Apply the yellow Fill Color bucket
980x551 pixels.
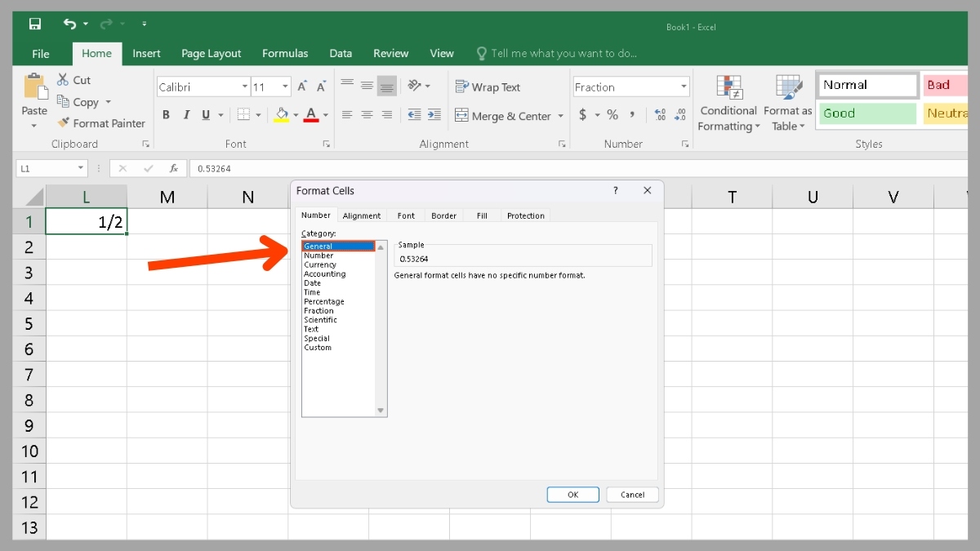(x=282, y=115)
